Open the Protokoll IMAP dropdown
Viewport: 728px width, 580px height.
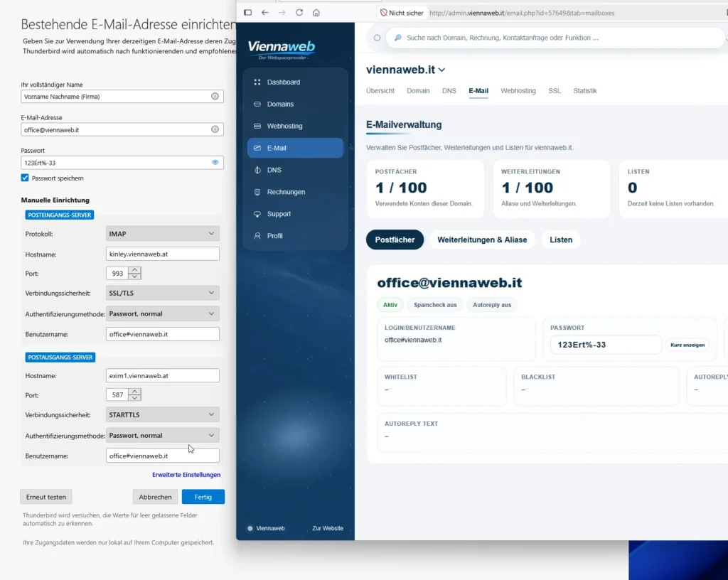pos(163,233)
